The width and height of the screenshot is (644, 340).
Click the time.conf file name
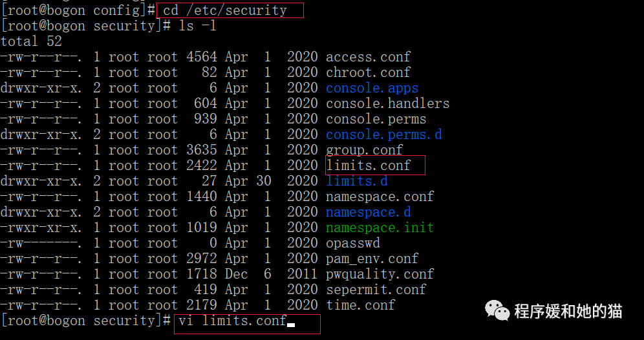360,305
